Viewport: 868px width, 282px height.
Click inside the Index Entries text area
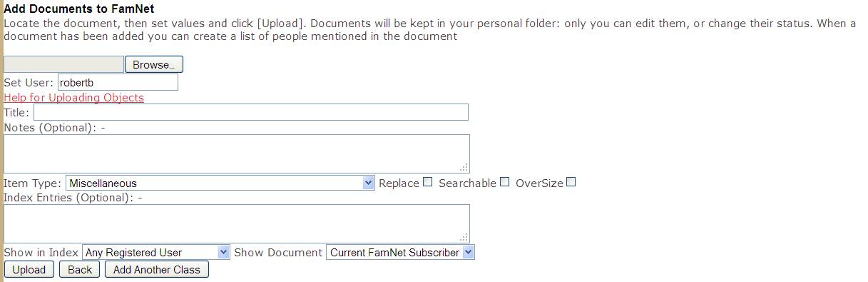coord(237,223)
